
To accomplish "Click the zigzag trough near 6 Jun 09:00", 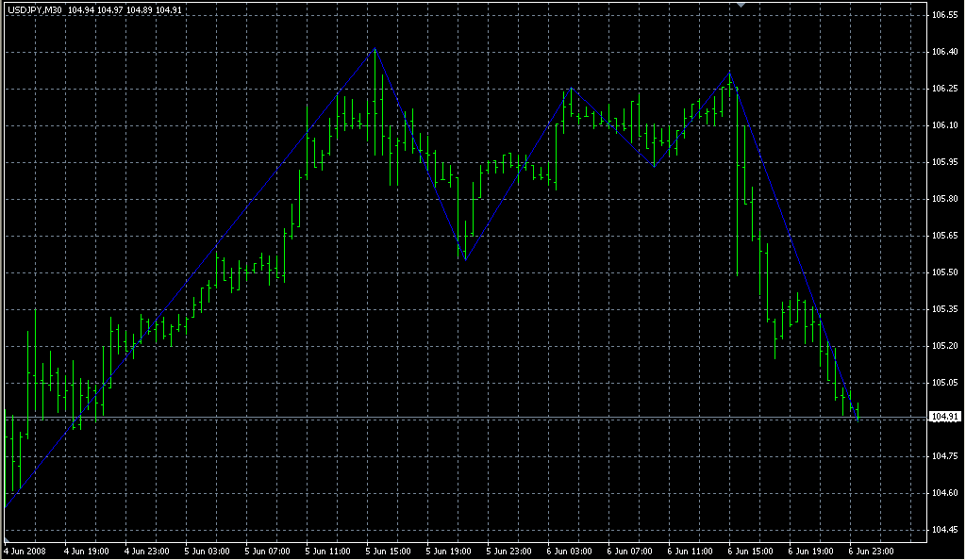I will point(654,167).
